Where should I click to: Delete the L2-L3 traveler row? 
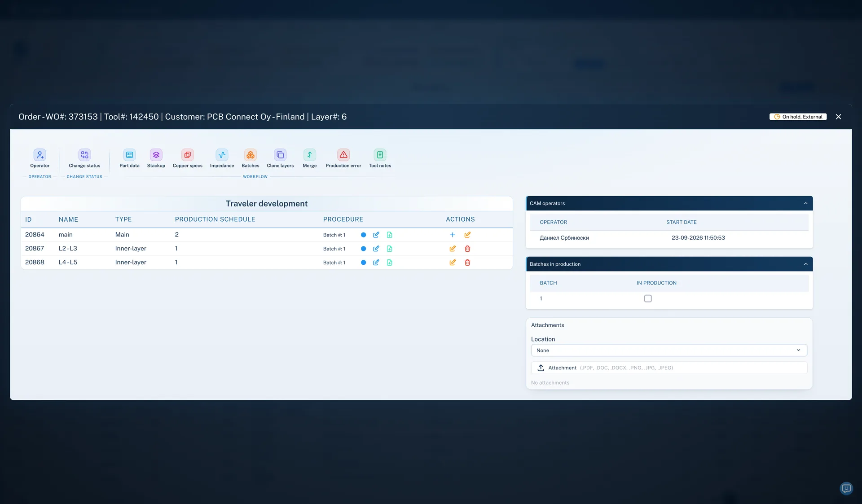[467, 249]
